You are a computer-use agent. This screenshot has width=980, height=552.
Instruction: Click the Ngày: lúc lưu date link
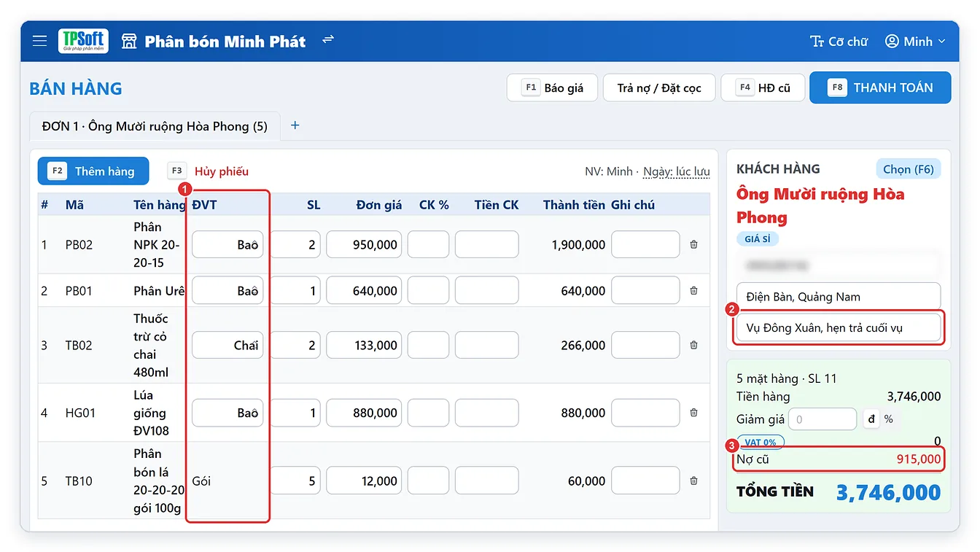(x=677, y=171)
